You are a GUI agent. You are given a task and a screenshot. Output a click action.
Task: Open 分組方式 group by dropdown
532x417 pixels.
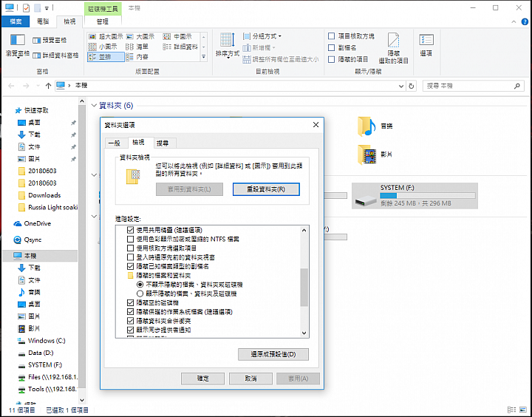point(262,36)
